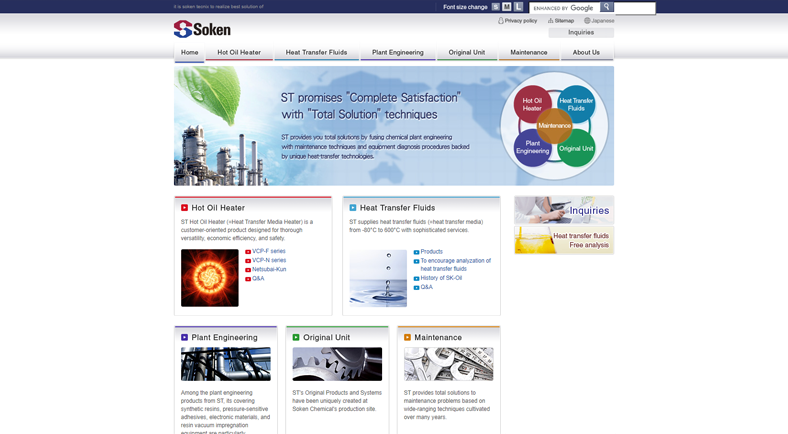Click the blue arrow bullet beside History of SK-Oil
This screenshot has height=434, width=788.
pyautogui.click(x=416, y=278)
